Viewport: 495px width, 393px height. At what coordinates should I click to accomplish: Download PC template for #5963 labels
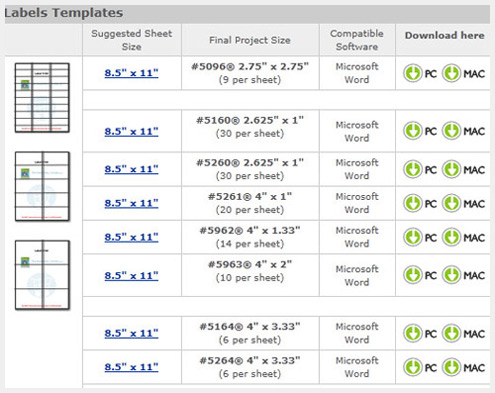click(x=420, y=275)
